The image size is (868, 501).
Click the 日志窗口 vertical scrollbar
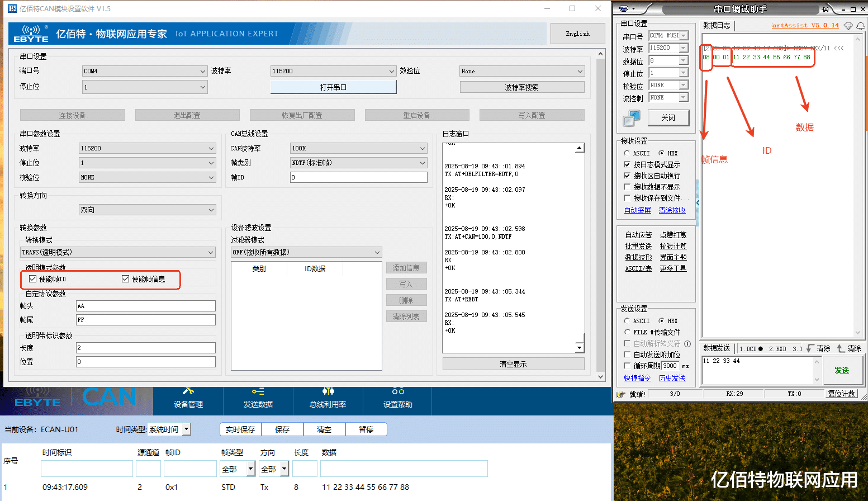pyautogui.click(x=580, y=248)
